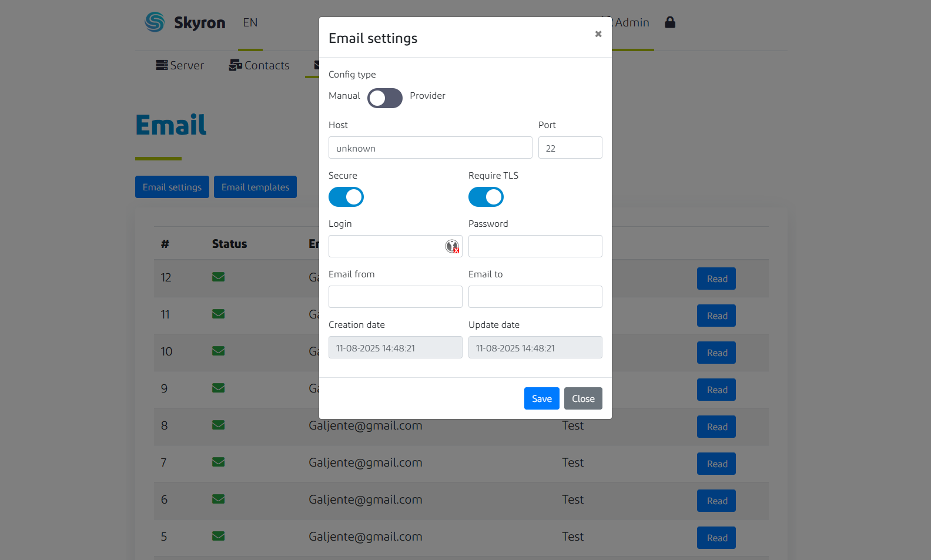
Task: Click the Contacts menu icon
Action: 236,65
